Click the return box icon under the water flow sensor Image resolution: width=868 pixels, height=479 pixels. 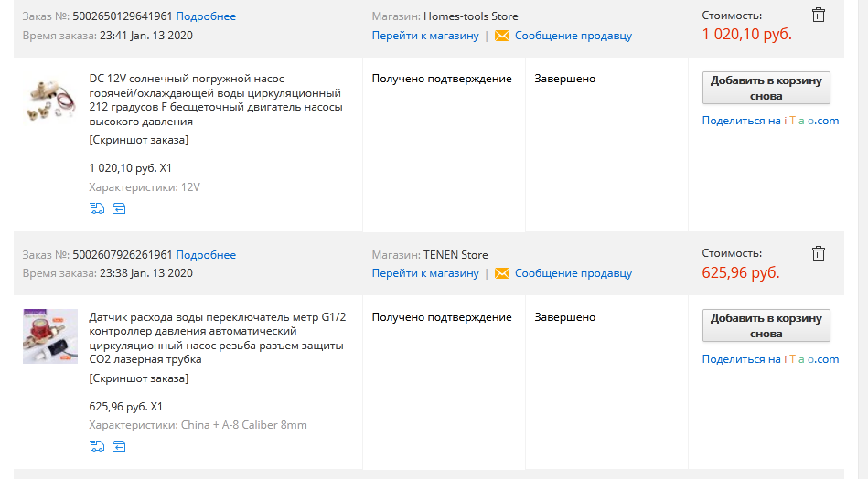click(x=119, y=446)
